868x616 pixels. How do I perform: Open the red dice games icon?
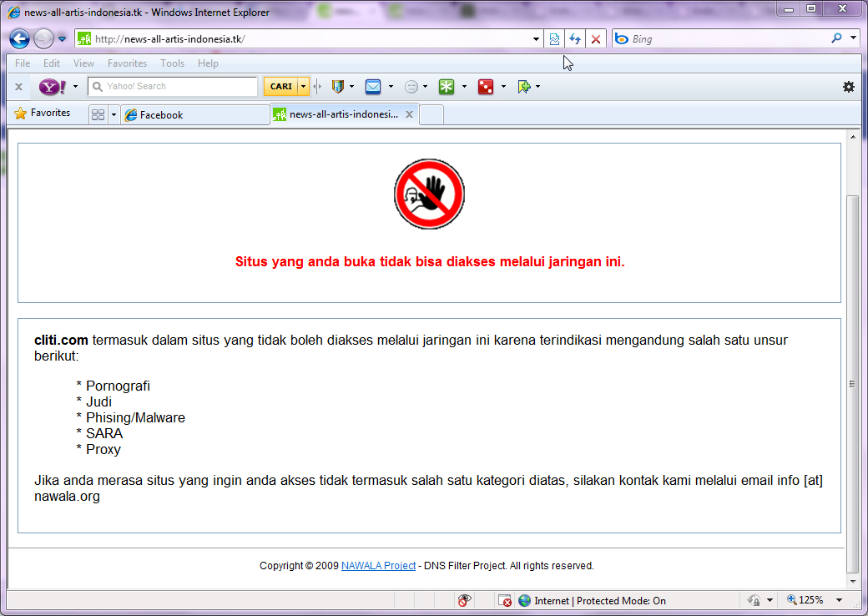tap(485, 86)
